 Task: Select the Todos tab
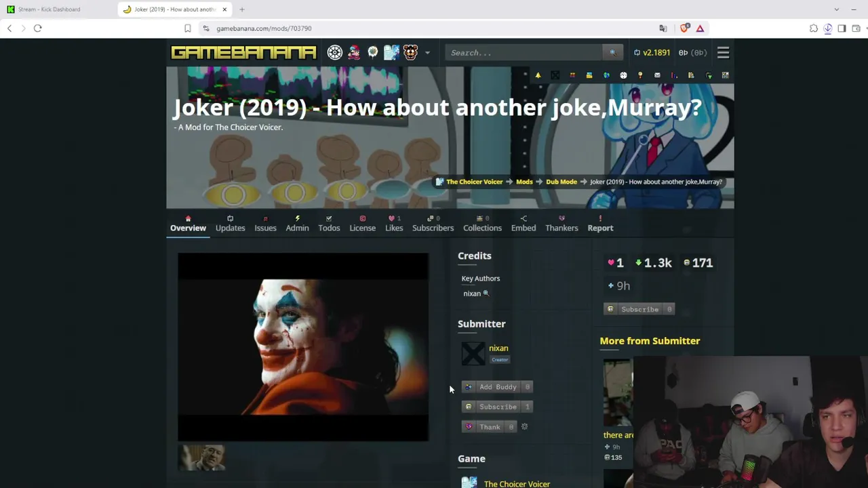pos(329,224)
